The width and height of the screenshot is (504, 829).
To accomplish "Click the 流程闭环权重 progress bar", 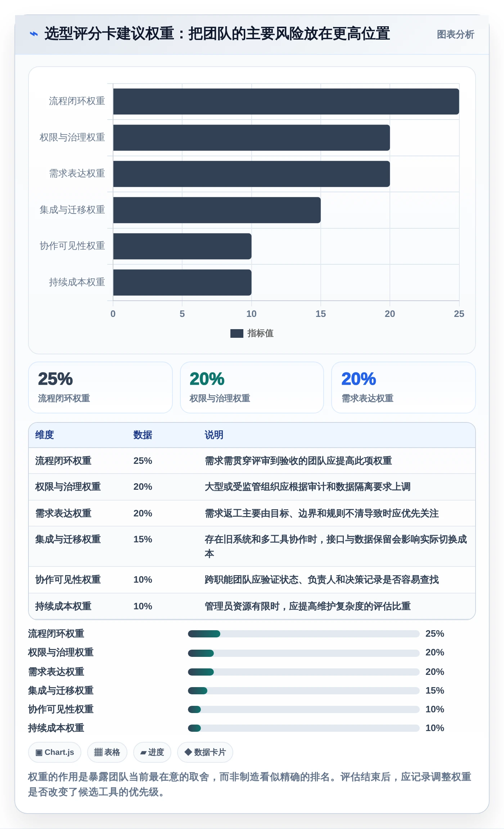I will [x=303, y=634].
